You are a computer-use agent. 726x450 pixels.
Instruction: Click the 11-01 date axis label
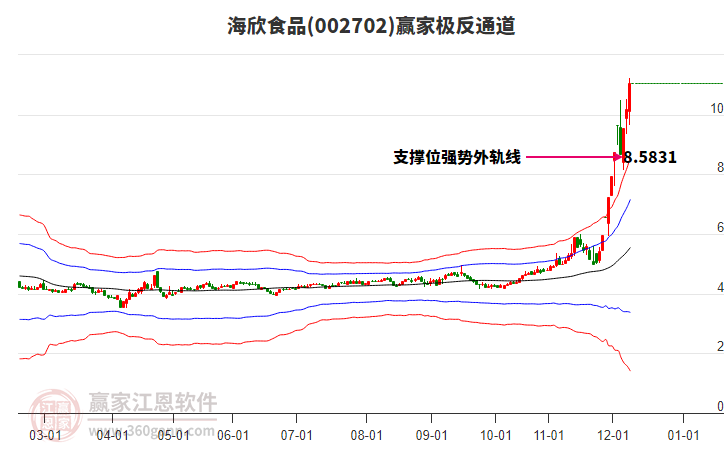tap(549, 435)
